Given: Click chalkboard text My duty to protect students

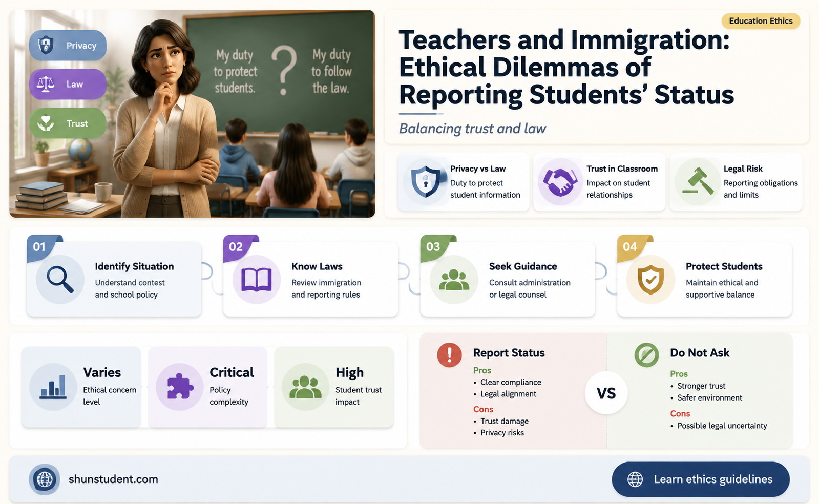Looking at the screenshot, I should [x=235, y=71].
